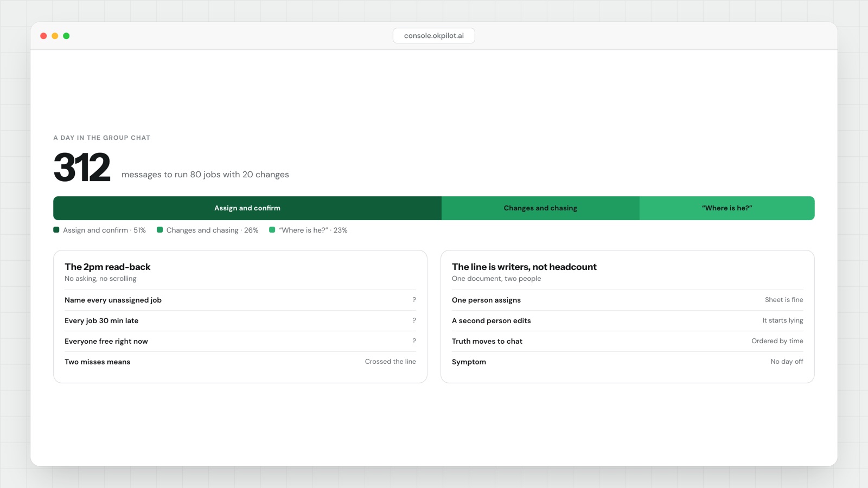This screenshot has width=868, height=488.
Task: Select the Assign and confirm bar segment
Action: (x=247, y=208)
